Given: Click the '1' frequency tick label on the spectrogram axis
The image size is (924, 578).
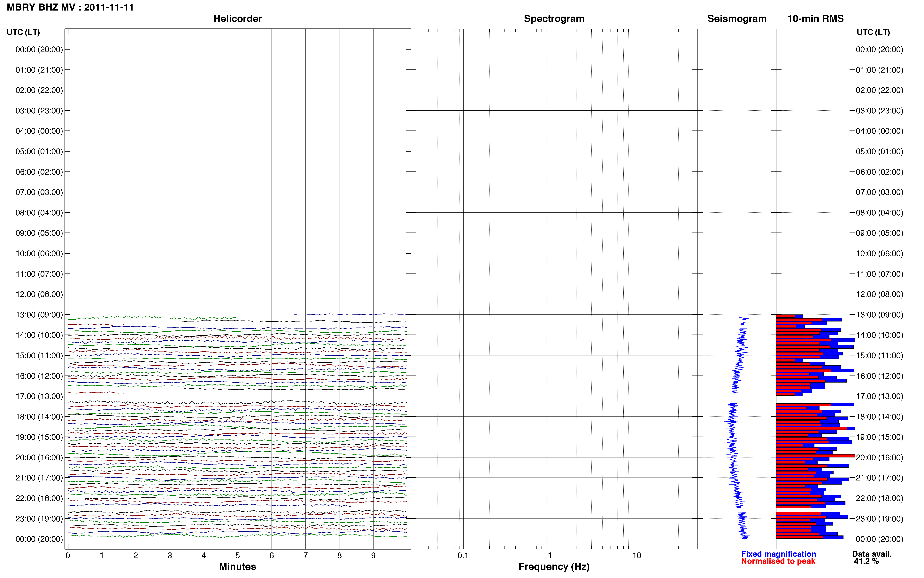Looking at the screenshot, I should pyautogui.click(x=550, y=555).
